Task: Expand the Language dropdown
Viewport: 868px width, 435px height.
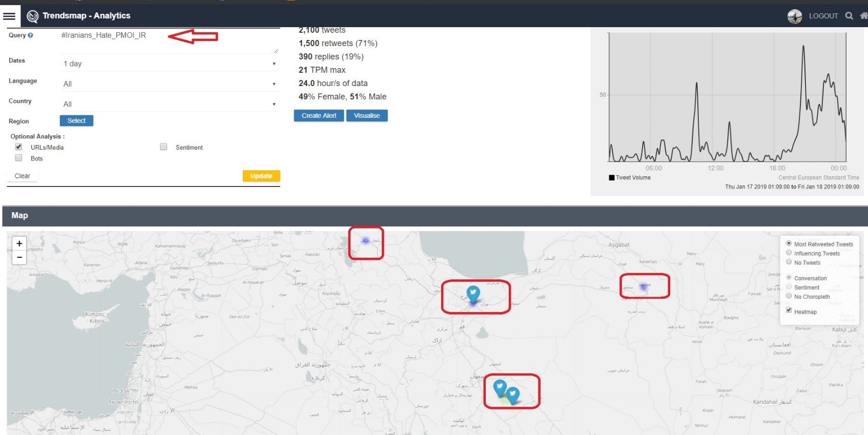Action: (169, 84)
